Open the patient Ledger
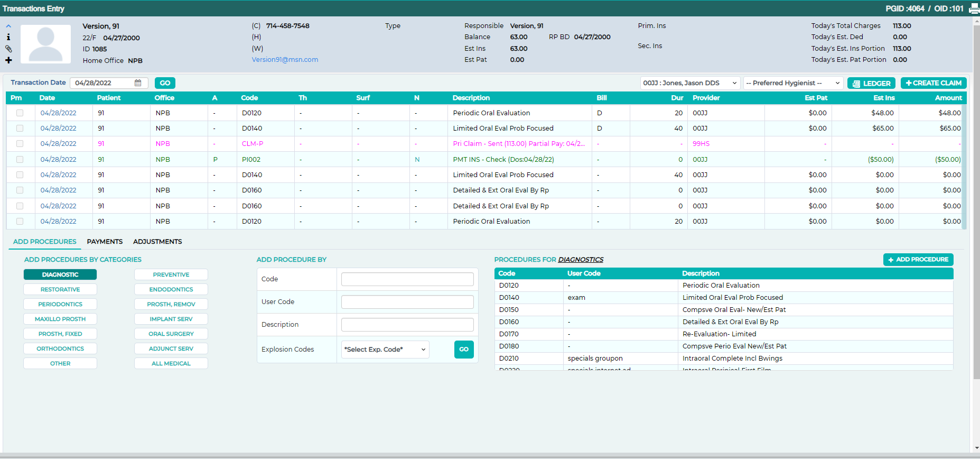980x459 pixels. [872, 84]
